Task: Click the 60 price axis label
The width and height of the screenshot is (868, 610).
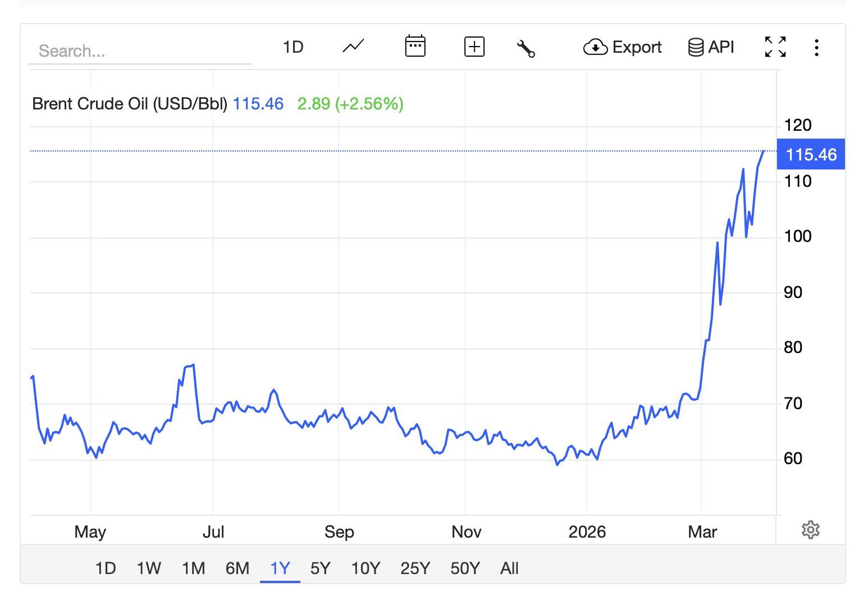Action: (793, 459)
